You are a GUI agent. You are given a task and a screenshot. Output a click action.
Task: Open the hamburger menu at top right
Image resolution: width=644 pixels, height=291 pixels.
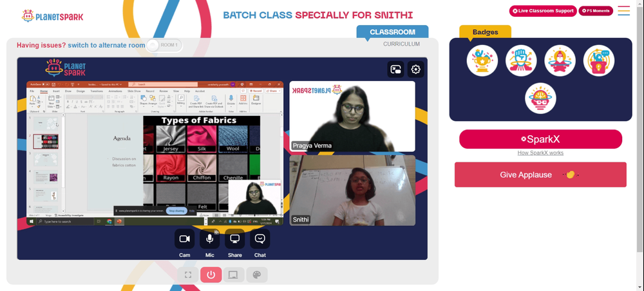tap(623, 11)
